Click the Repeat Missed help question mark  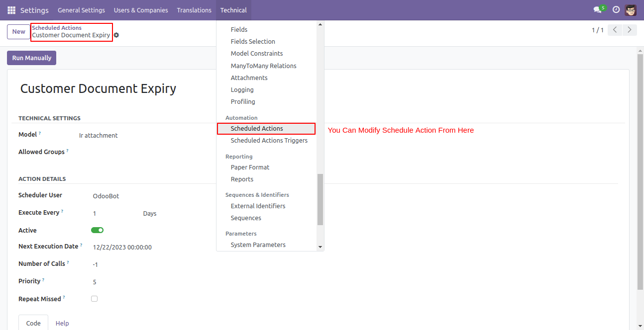coord(64,297)
